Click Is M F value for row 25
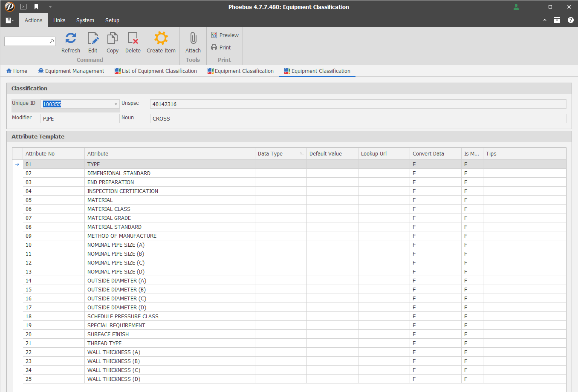This screenshot has height=392, width=578. click(472, 379)
